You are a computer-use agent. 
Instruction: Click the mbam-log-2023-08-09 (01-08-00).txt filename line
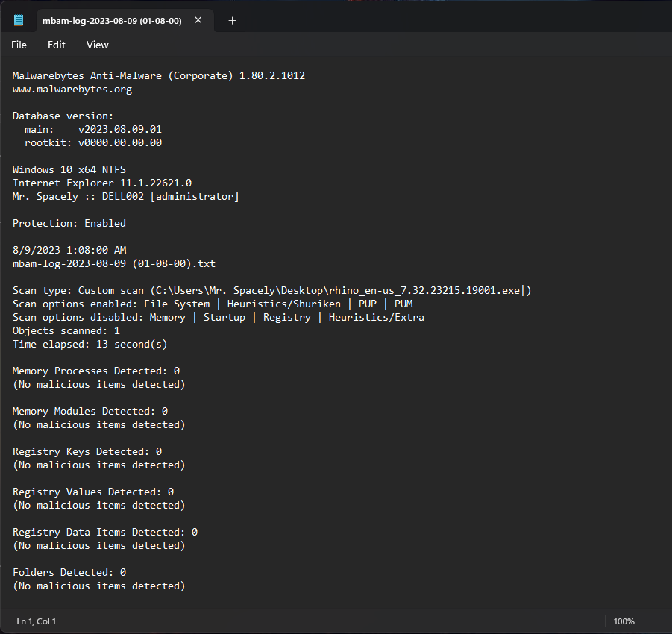114,263
